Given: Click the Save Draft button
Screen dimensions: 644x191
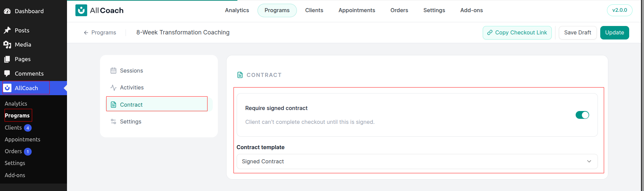Looking at the screenshot, I should tap(578, 33).
